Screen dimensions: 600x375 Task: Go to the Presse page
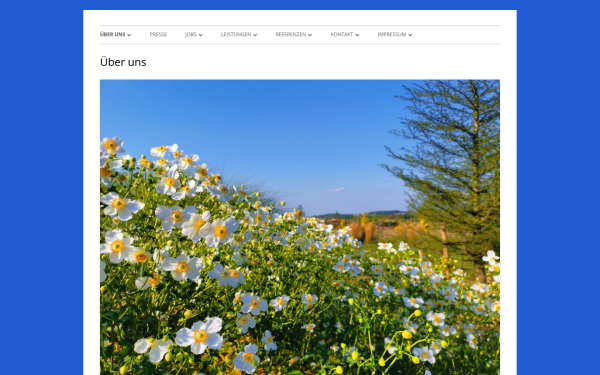(x=158, y=34)
